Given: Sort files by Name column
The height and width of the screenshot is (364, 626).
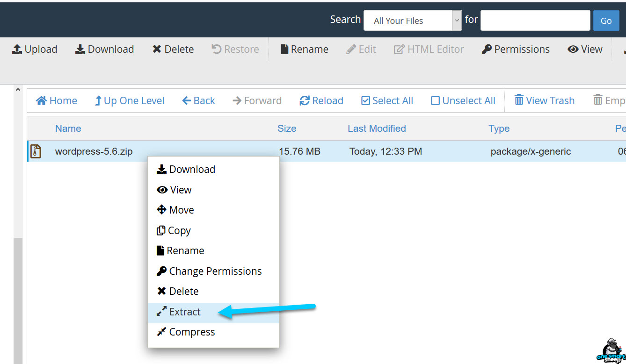Looking at the screenshot, I should [x=68, y=128].
